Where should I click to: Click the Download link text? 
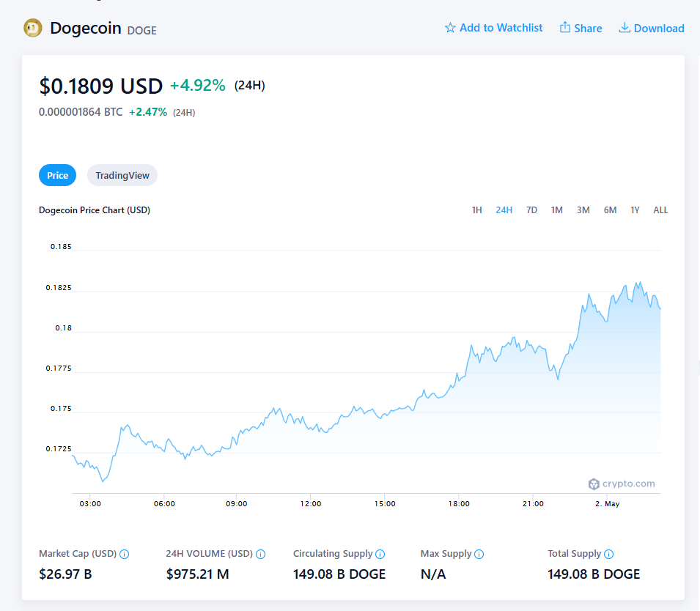(x=659, y=28)
